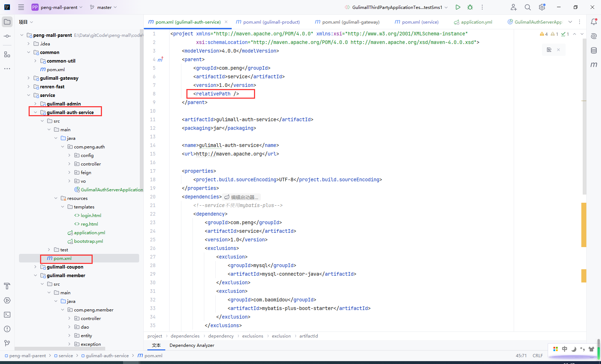Open the Dependency Analyzer tab

(x=192, y=345)
